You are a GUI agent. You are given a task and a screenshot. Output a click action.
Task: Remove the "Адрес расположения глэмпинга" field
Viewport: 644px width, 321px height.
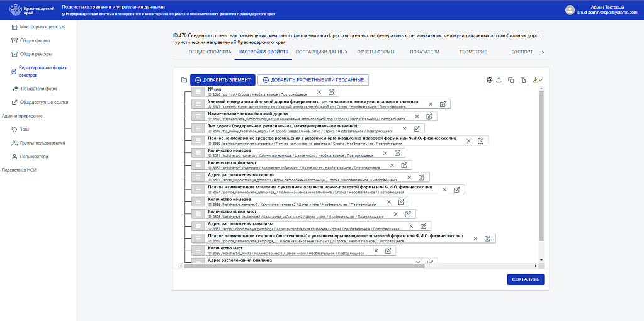(x=411, y=226)
